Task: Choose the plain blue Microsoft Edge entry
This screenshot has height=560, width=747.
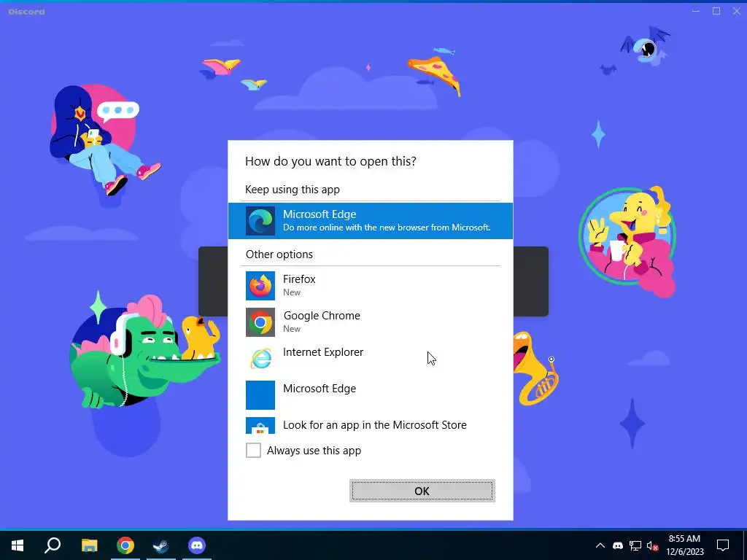Action: coord(370,394)
